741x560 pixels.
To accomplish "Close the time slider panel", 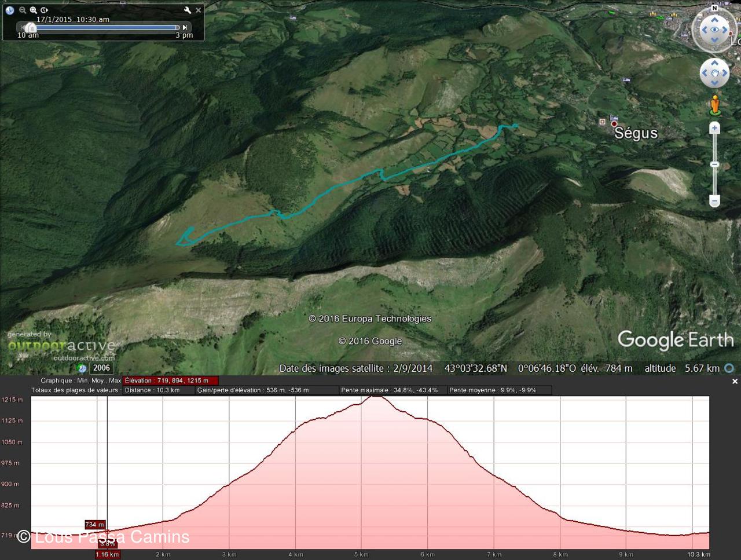I will point(199,10).
